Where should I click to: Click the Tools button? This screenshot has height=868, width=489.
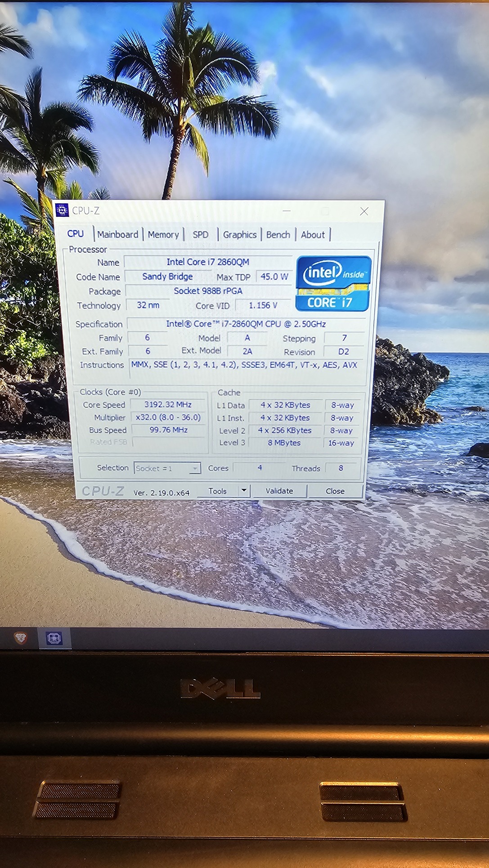[x=217, y=491]
